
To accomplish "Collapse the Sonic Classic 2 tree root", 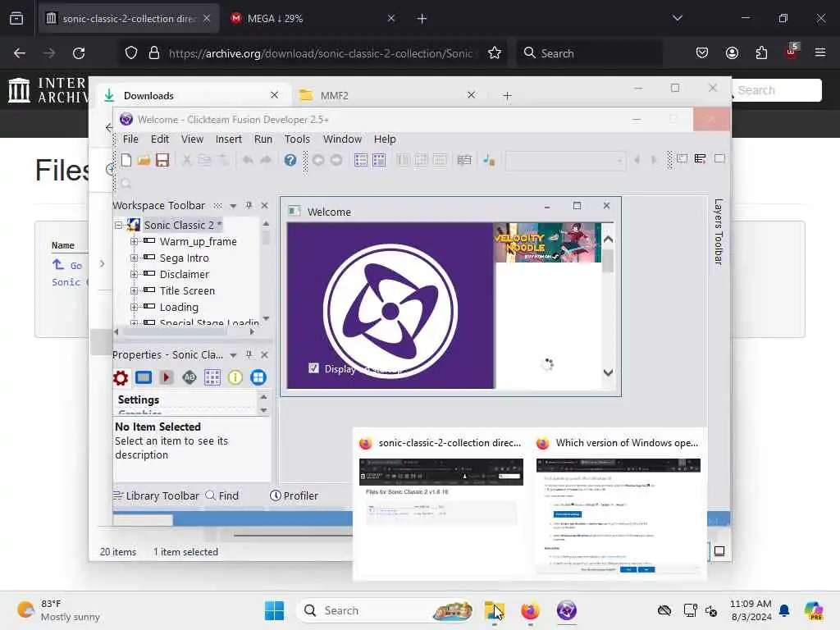I will tap(118, 225).
